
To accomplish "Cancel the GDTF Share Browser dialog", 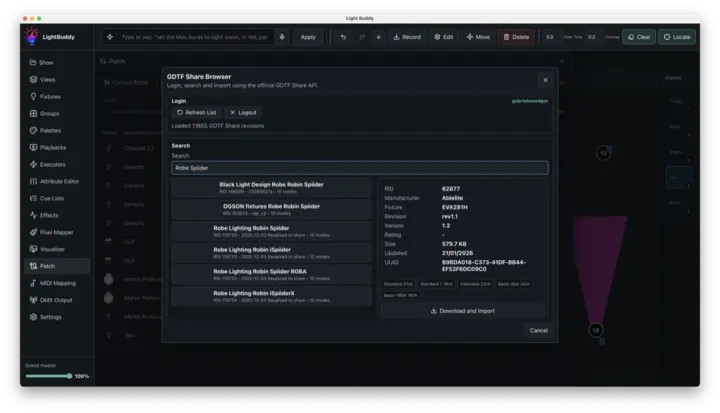I will click(539, 330).
